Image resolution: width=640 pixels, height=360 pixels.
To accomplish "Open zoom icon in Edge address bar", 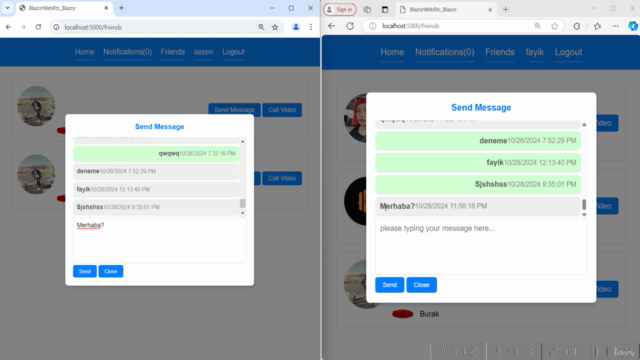I will pyautogui.click(x=538, y=26).
